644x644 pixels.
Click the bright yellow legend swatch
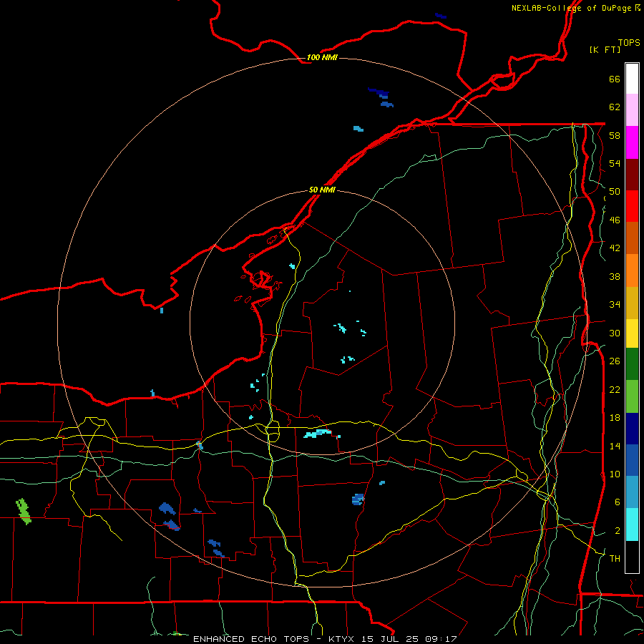632,333
